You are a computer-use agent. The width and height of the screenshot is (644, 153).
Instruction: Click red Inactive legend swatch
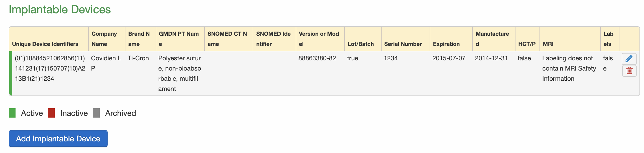[x=51, y=113]
